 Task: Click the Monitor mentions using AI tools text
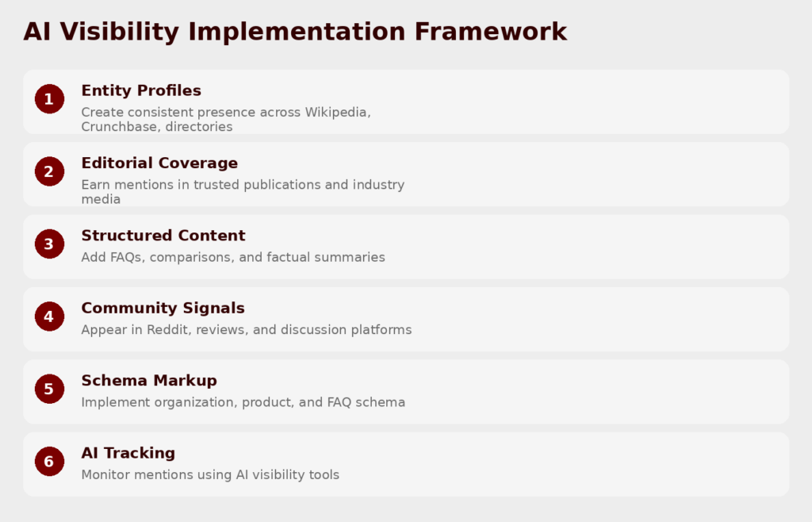click(x=210, y=474)
